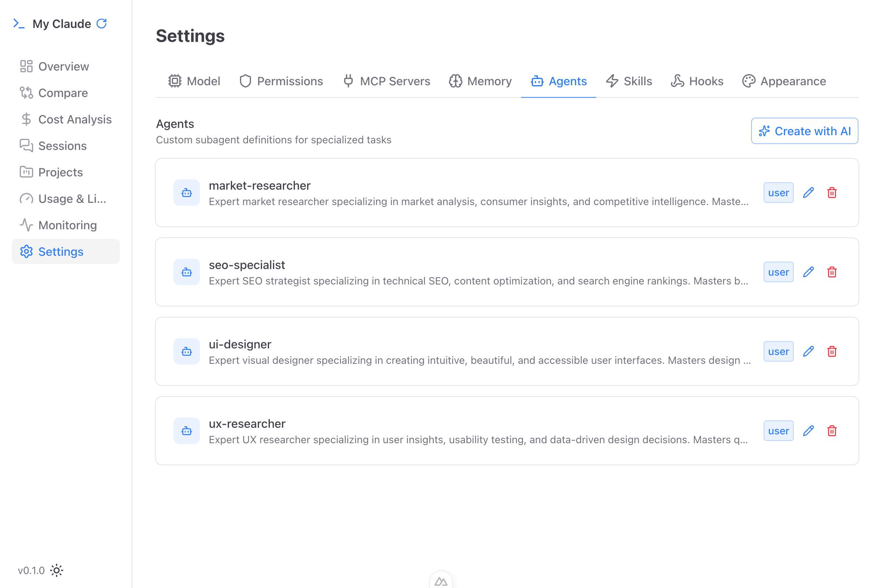Click the market-researcher description text
The height and width of the screenshot is (588, 882).
[x=478, y=201]
